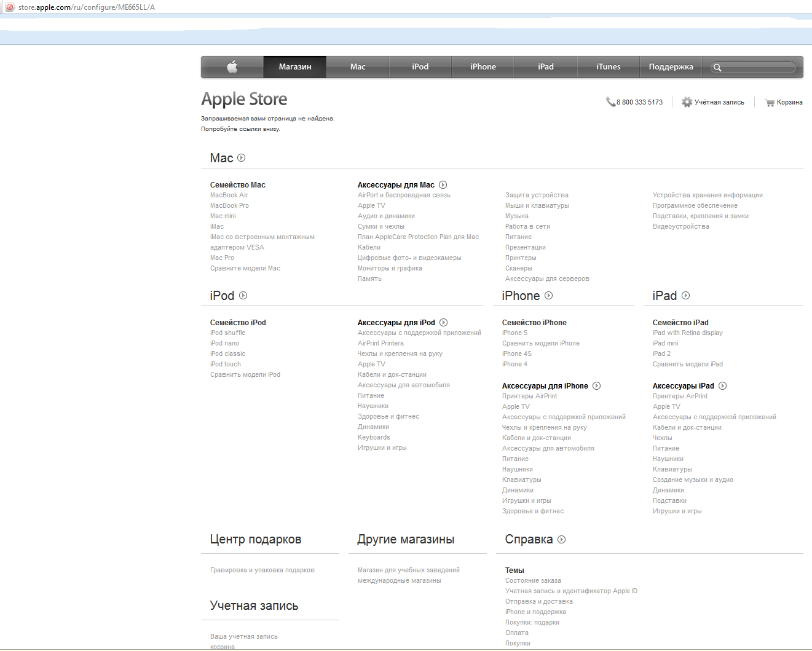The width and height of the screenshot is (812, 651).
Task: Open the iPhone 5 link
Action: click(x=514, y=333)
